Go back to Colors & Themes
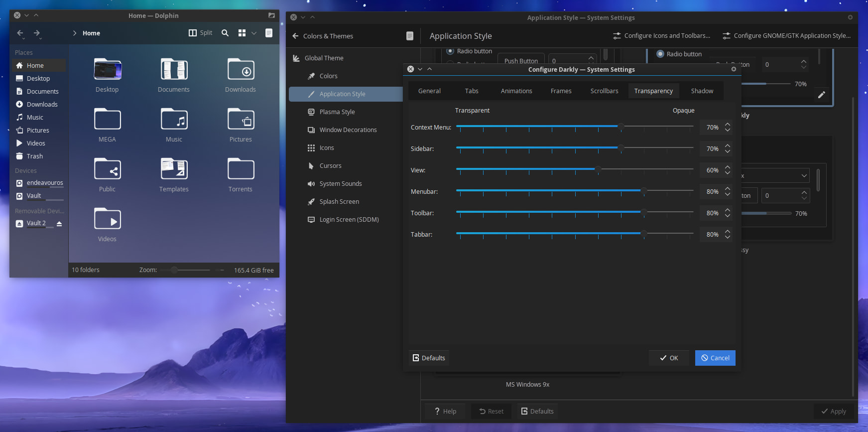This screenshot has width=868, height=432. 323,36
